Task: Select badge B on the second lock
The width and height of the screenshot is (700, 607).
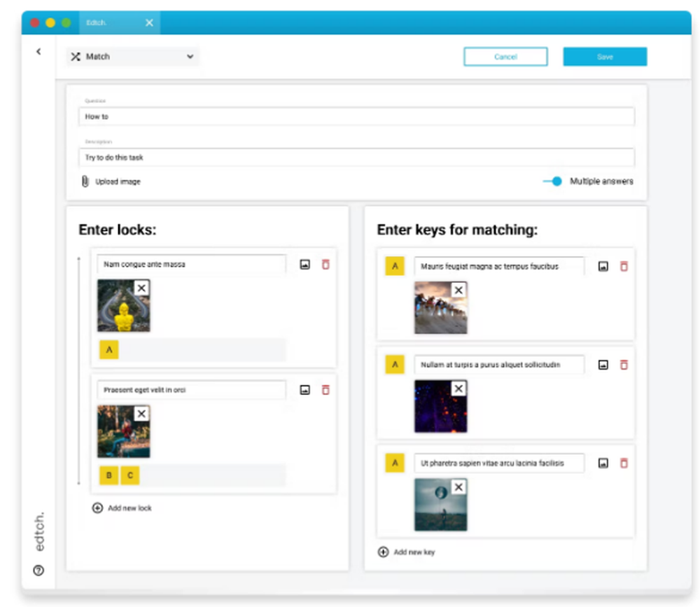Action: [x=108, y=475]
